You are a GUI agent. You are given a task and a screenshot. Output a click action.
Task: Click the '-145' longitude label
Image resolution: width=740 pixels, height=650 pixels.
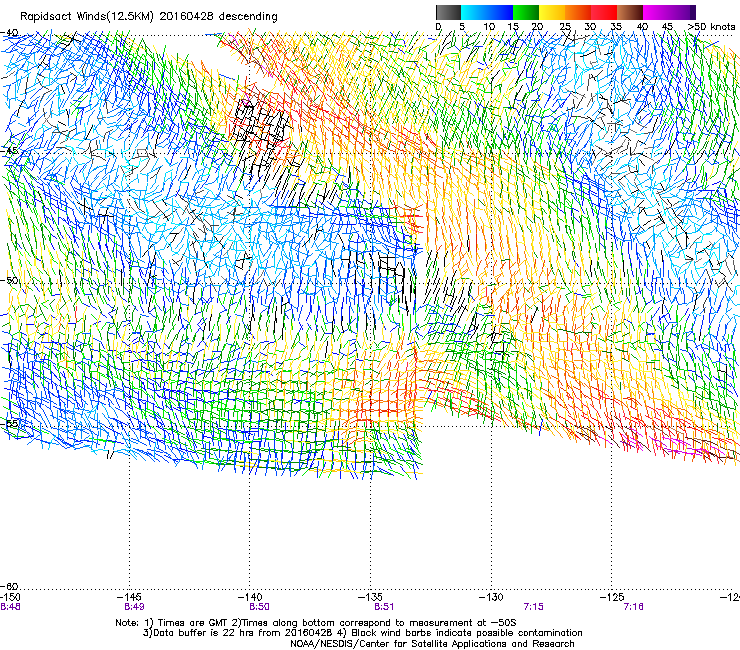129,597
